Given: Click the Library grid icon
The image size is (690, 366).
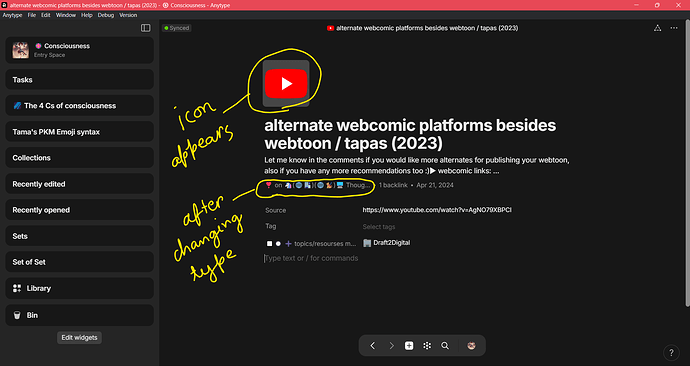Looking at the screenshot, I should [x=17, y=288].
